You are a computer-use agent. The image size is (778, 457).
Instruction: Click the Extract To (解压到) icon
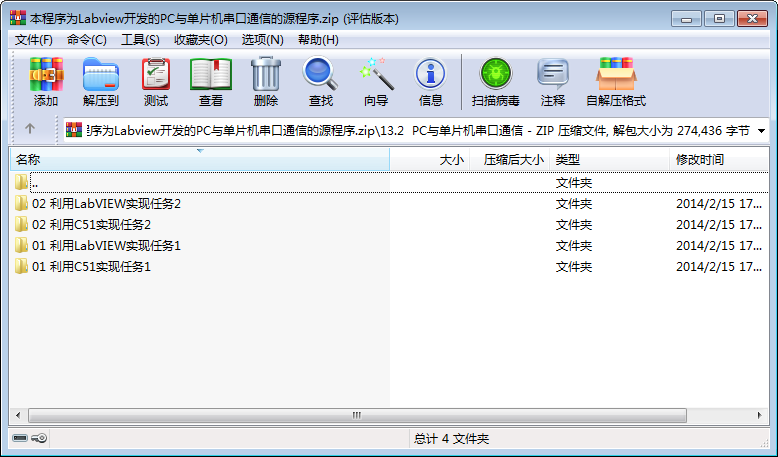pyautogui.click(x=101, y=74)
